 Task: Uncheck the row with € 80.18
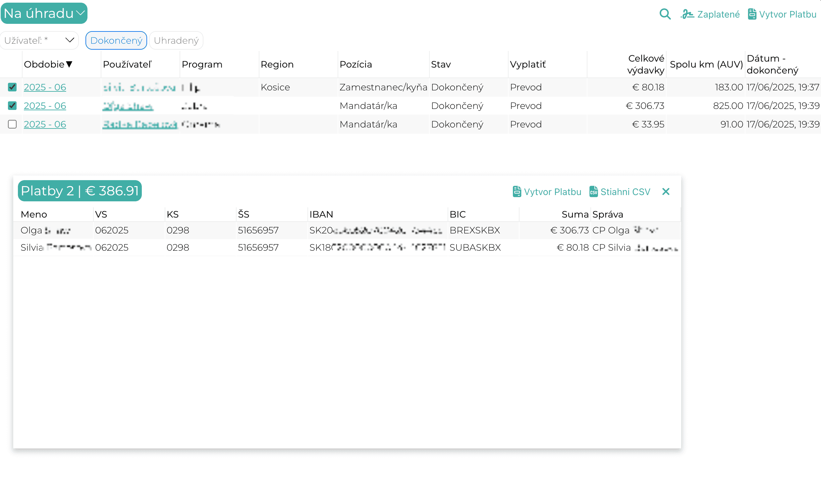12,87
